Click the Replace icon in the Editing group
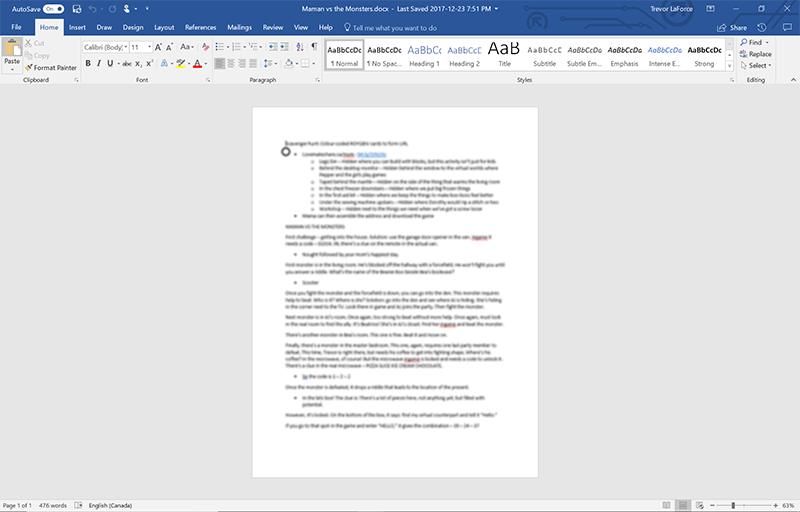 pos(743,54)
